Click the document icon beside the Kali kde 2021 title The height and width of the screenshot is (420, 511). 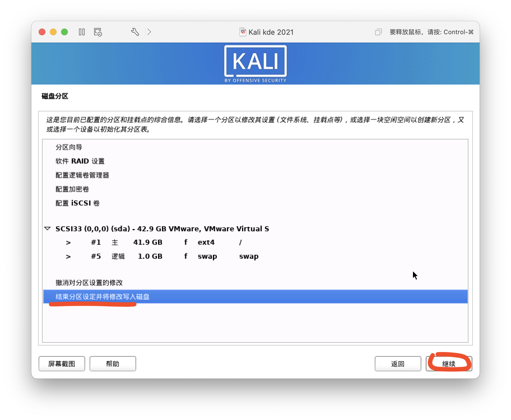(243, 32)
